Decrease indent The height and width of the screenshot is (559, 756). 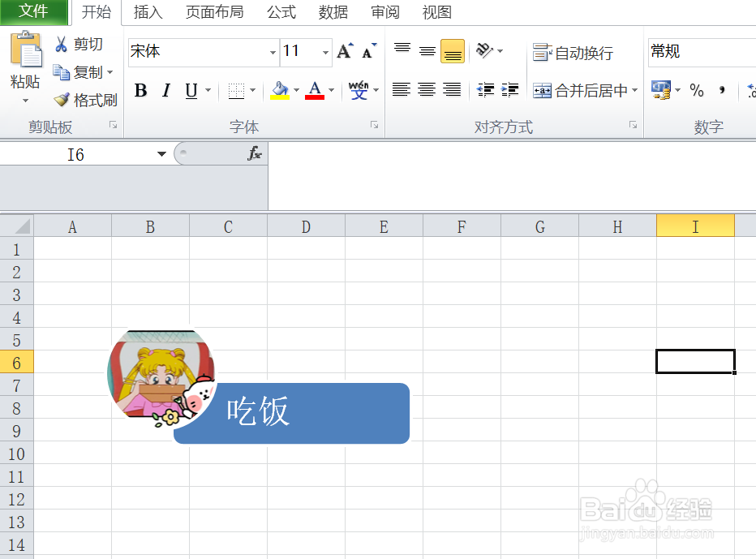point(486,90)
